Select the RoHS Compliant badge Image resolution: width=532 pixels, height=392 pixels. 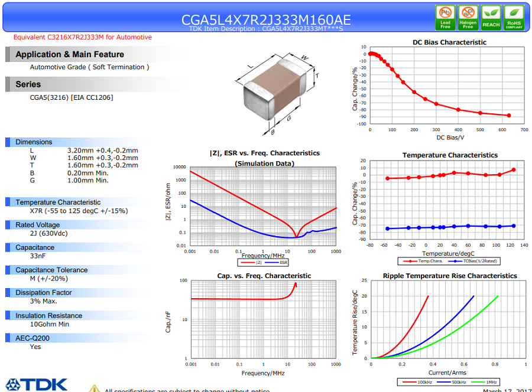click(514, 18)
